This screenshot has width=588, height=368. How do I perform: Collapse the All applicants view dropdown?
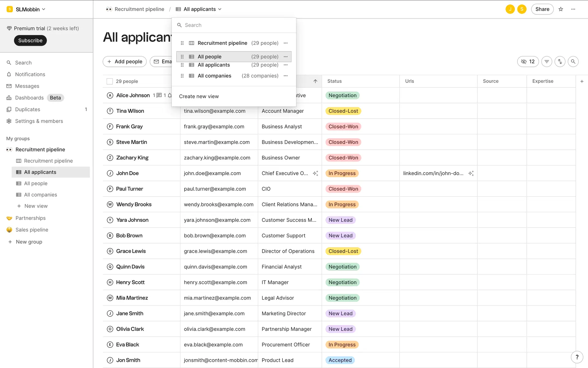[202, 9]
